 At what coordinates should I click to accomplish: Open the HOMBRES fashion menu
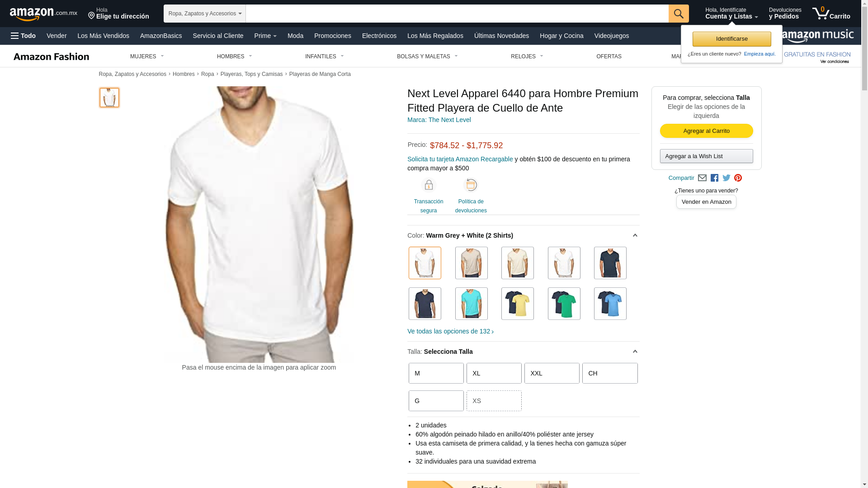point(235,56)
